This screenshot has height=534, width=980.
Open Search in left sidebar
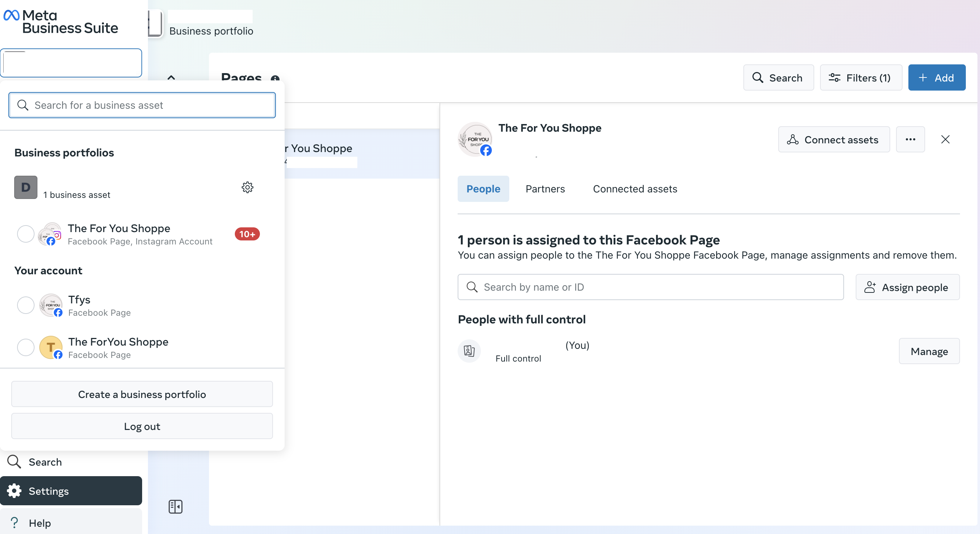pyautogui.click(x=71, y=462)
